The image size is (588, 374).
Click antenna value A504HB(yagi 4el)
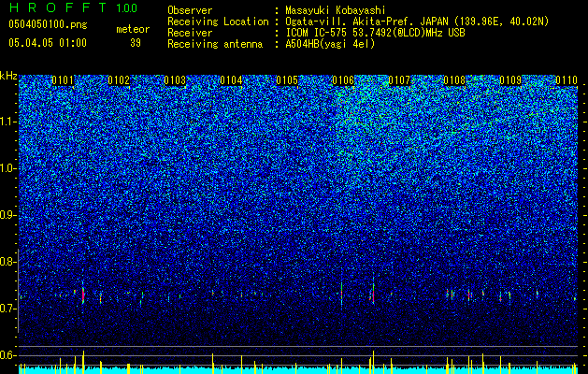click(330, 44)
